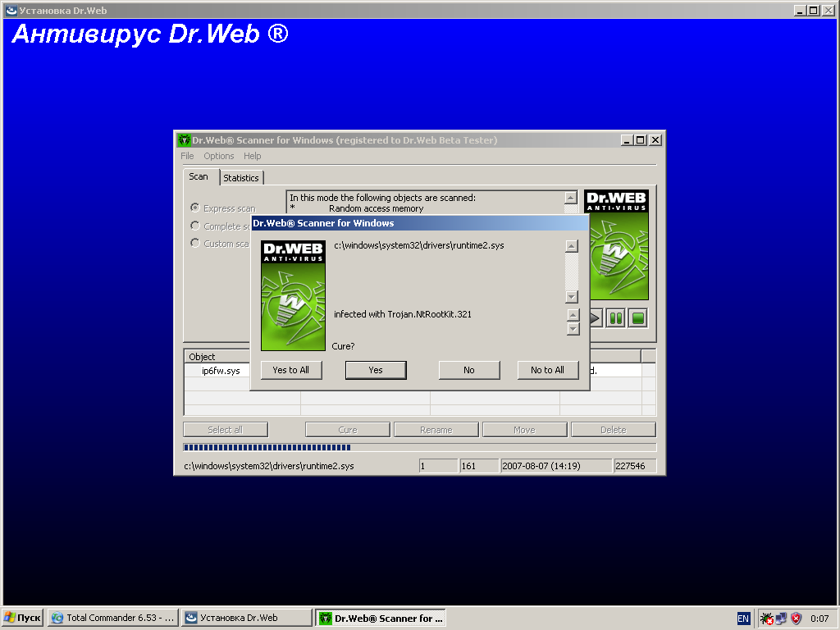Maximize the Dr.Web Scanner window
840x630 pixels.
point(640,140)
